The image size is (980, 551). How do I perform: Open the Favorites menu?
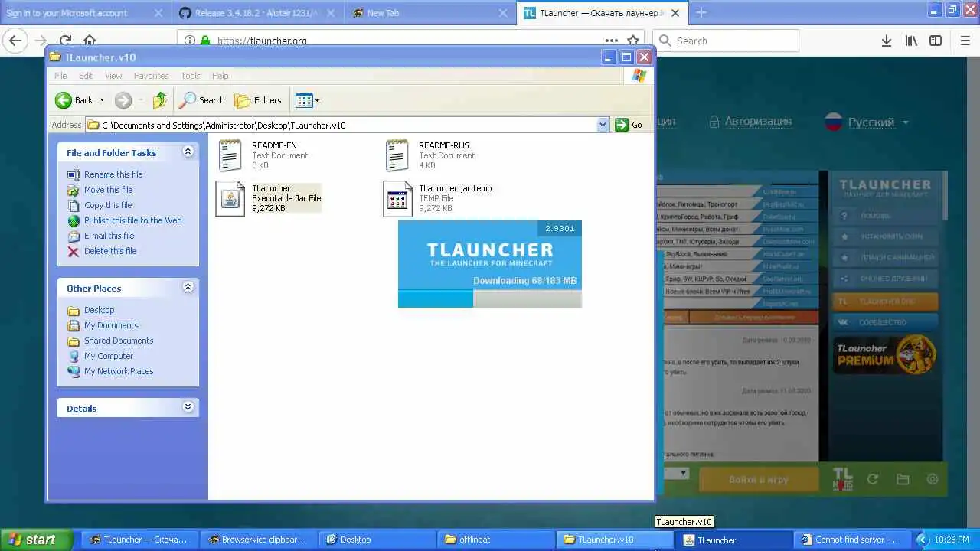(x=151, y=76)
